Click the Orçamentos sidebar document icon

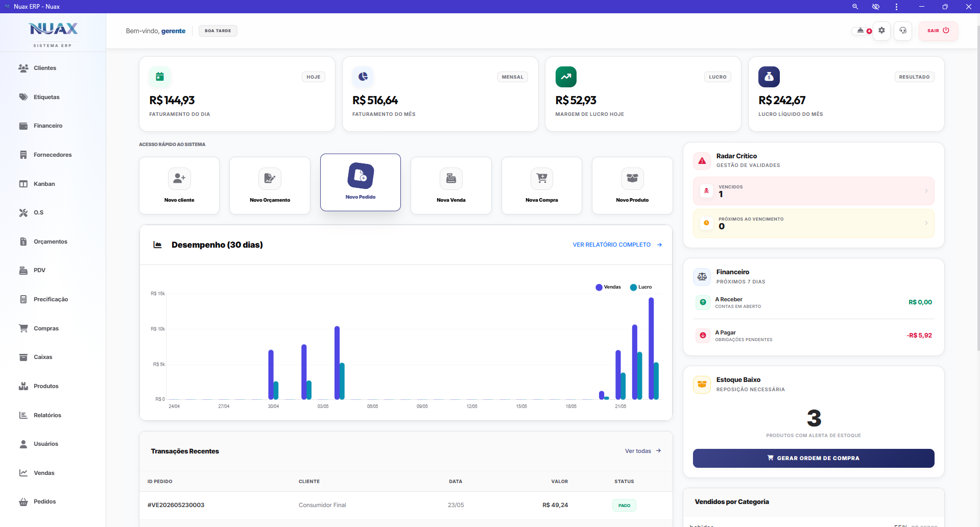(x=23, y=242)
